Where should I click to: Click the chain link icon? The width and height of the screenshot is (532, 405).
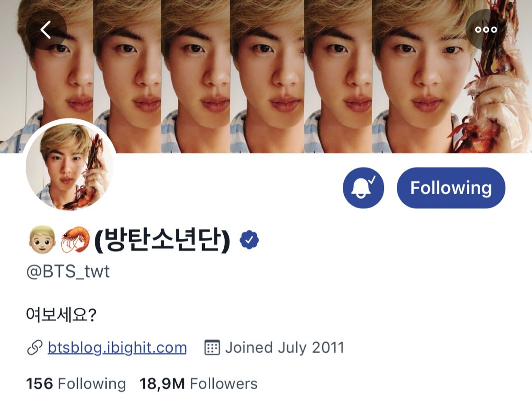(x=35, y=348)
